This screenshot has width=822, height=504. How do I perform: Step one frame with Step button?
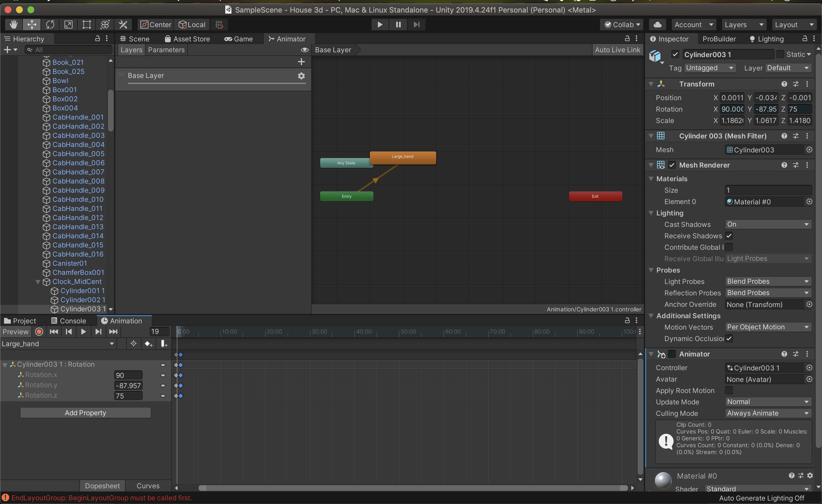coord(416,24)
